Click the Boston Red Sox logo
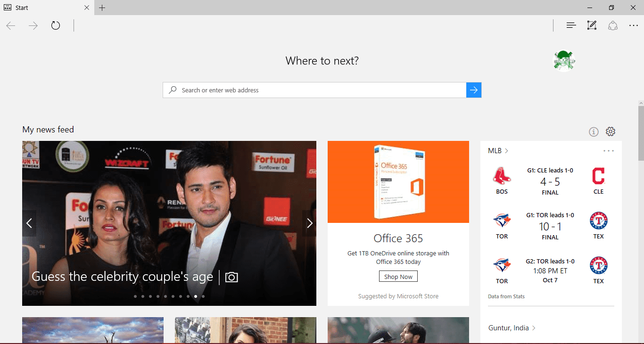Image resolution: width=644 pixels, height=344 pixels. click(502, 176)
